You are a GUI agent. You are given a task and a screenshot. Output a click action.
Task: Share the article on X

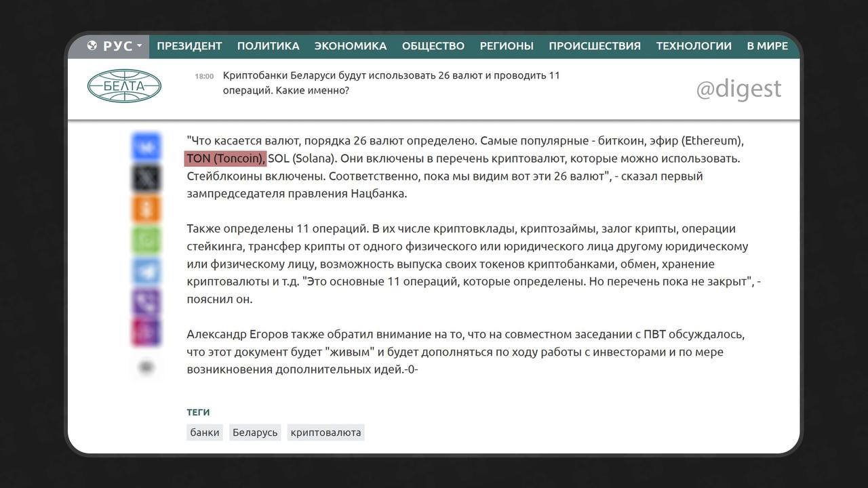tap(146, 178)
